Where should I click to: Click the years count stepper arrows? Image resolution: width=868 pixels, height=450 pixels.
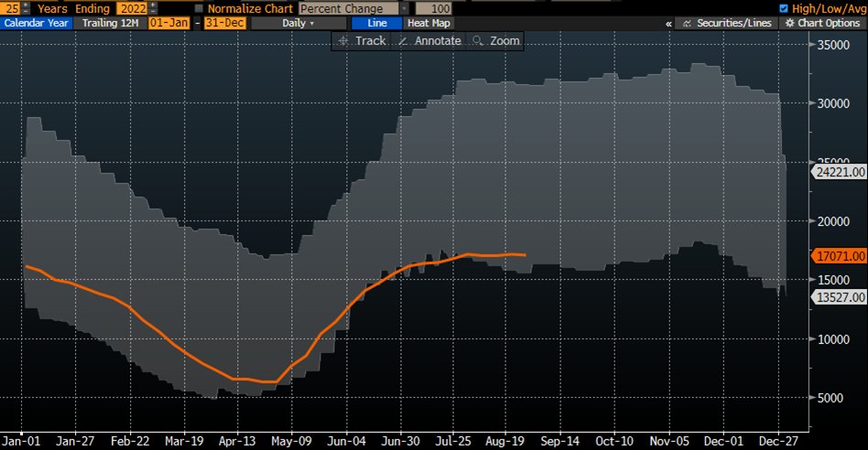click(x=26, y=8)
